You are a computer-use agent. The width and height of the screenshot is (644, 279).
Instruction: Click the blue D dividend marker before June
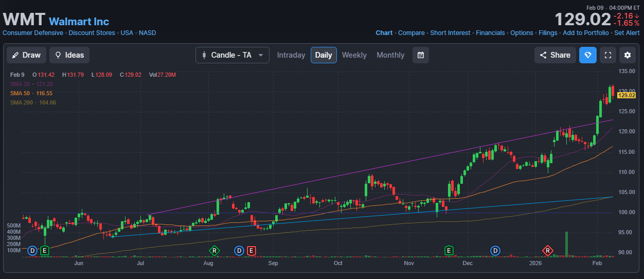[x=32, y=251]
